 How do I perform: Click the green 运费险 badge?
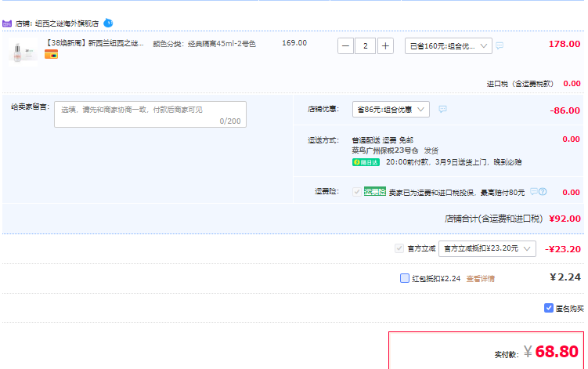click(x=374, y=192)
